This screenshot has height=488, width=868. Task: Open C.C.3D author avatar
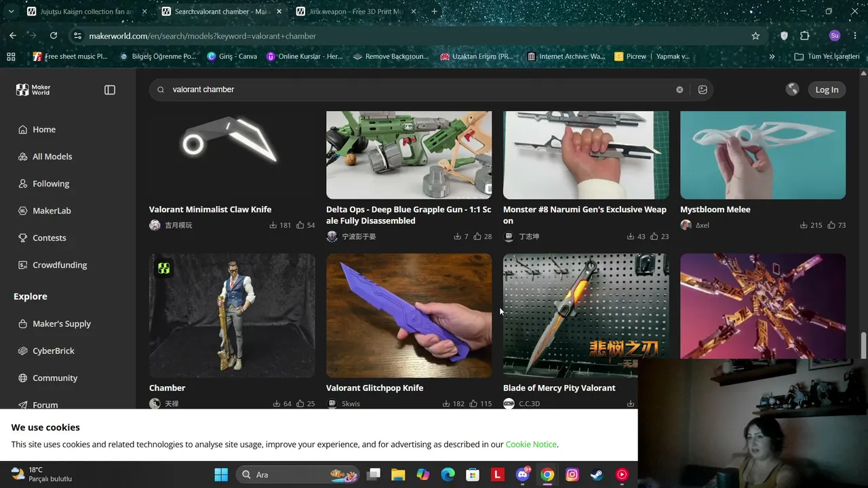(509, 403)
